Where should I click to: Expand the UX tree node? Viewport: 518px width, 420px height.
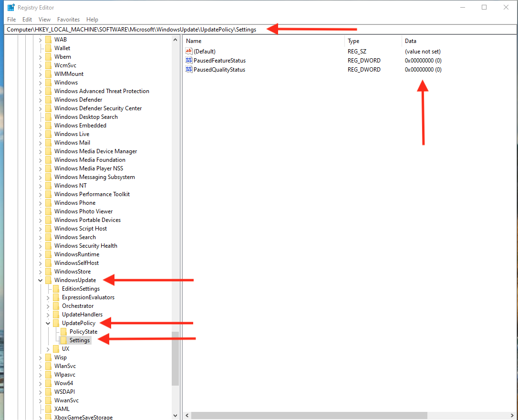coord(48,349)
